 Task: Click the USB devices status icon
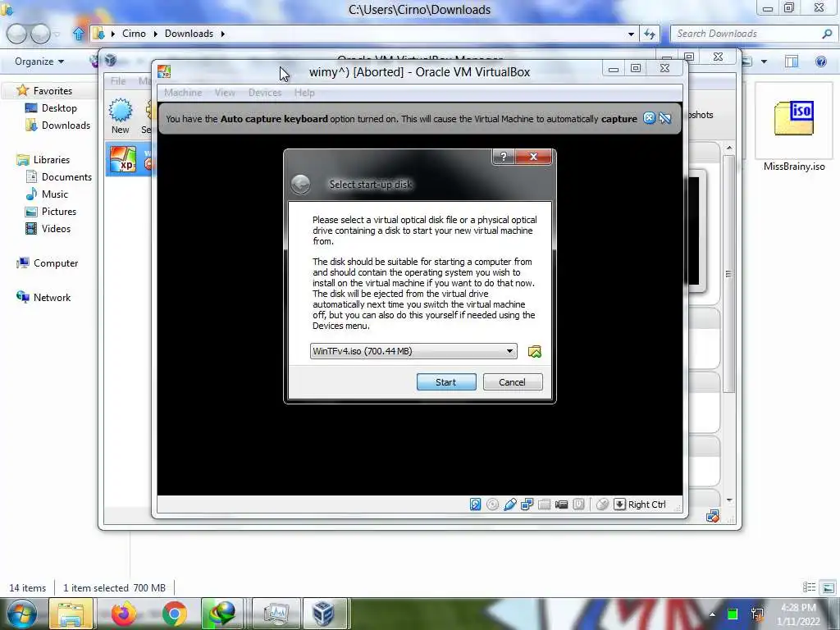pyautogui.click(x=510, y=504)
